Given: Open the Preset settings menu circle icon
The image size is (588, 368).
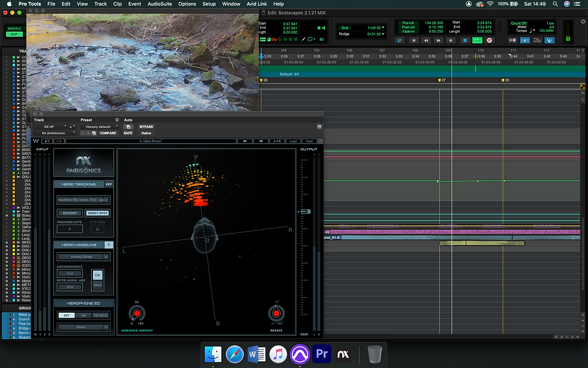Looking at the screenshot, I should click(117, 120).
